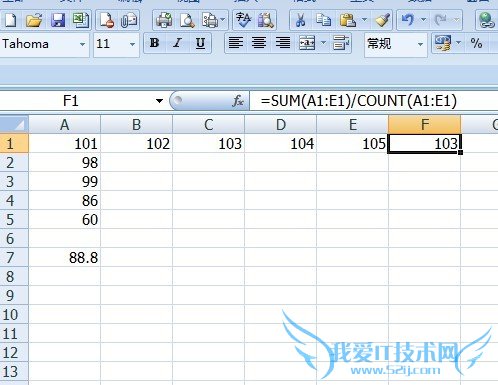The width and height of the screenshot is (498, 385).
Task: Toggle wrap text icon
Action: tap(341, 43)
